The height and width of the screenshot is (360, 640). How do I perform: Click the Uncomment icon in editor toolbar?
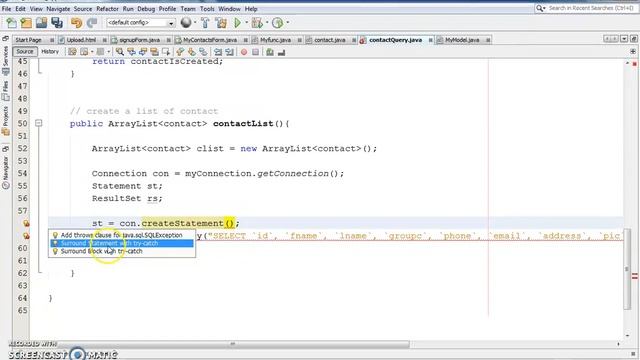[x=281, y=52]
